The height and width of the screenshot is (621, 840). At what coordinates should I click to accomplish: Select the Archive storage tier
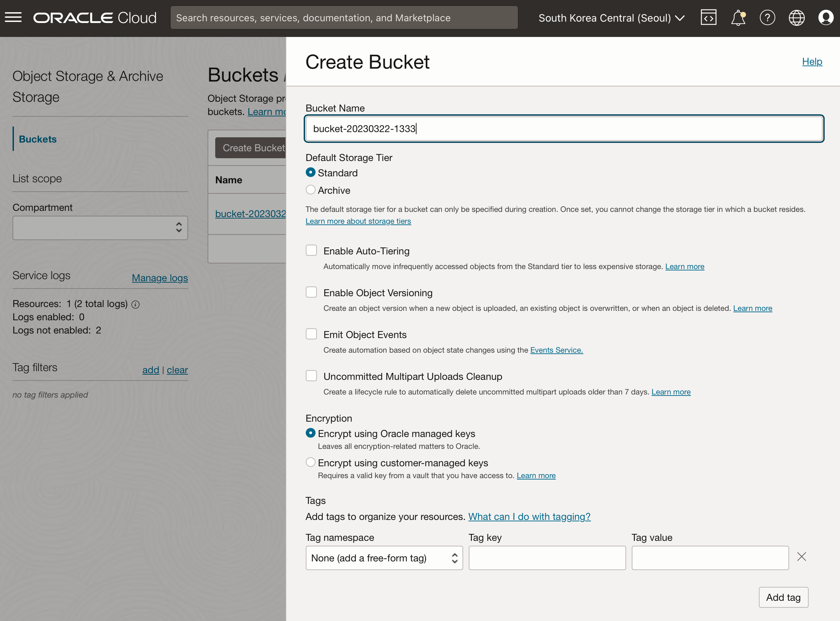(310, 190)
